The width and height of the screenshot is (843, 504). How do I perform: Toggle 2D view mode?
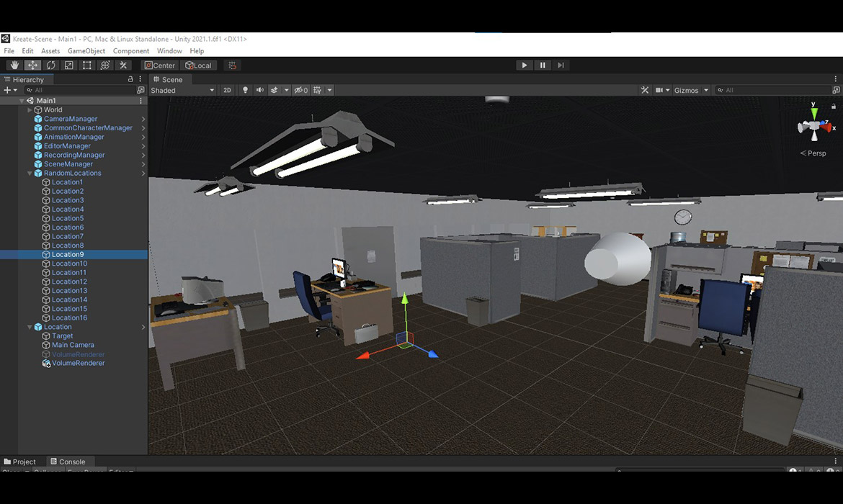click(x=227, y=91)
